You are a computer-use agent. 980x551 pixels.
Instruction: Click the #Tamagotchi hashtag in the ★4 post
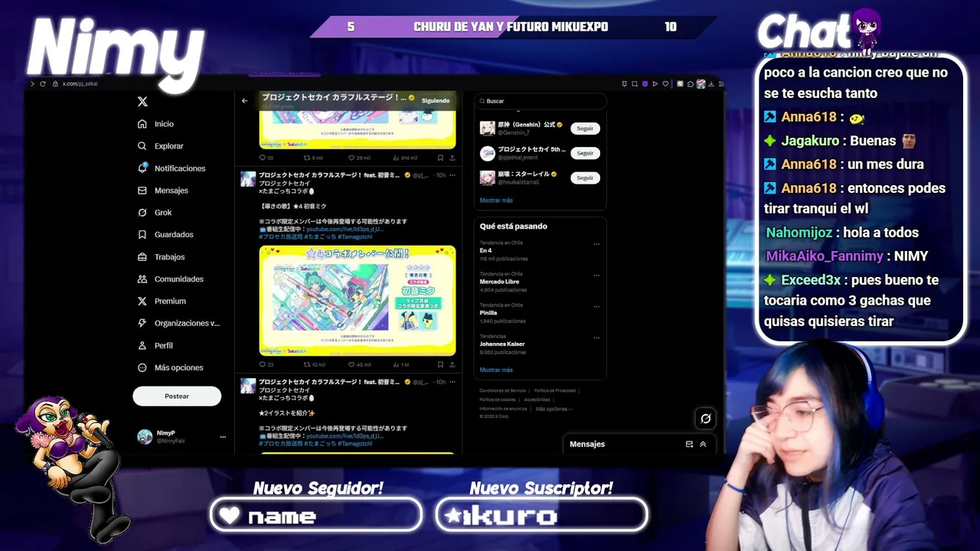click(354, 237)
